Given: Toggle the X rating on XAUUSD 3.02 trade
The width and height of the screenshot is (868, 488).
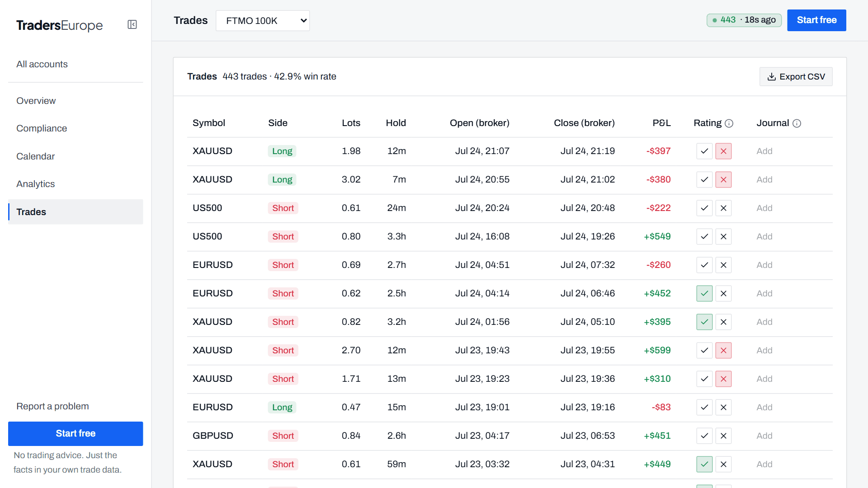Looking at the screenshot, I should click(723, 180).
